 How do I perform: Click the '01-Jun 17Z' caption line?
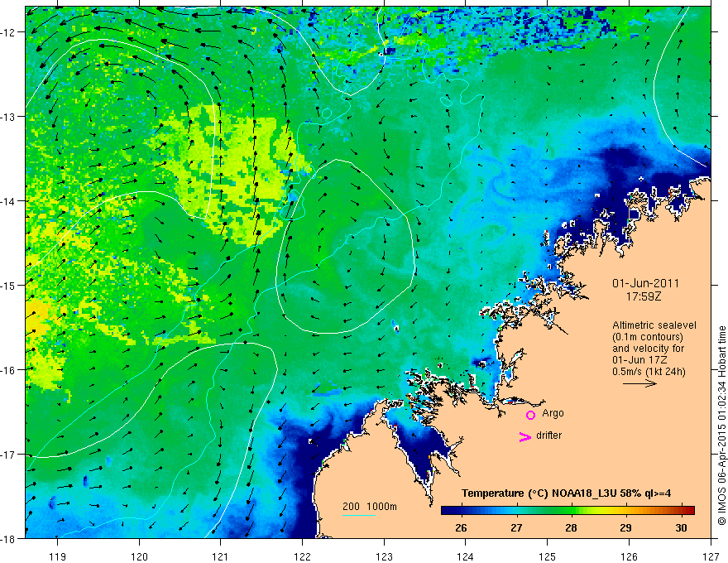pyautogui.click(x=639, y=360)
